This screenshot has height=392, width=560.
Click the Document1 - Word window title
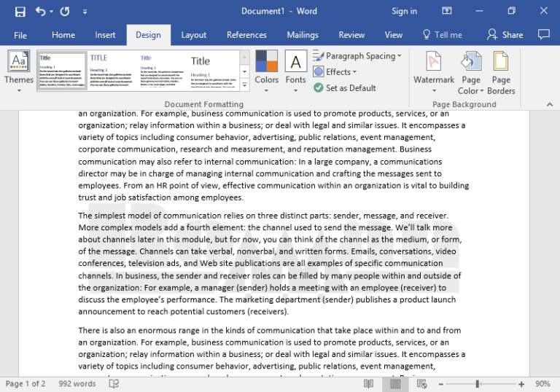tap(279, 11)
